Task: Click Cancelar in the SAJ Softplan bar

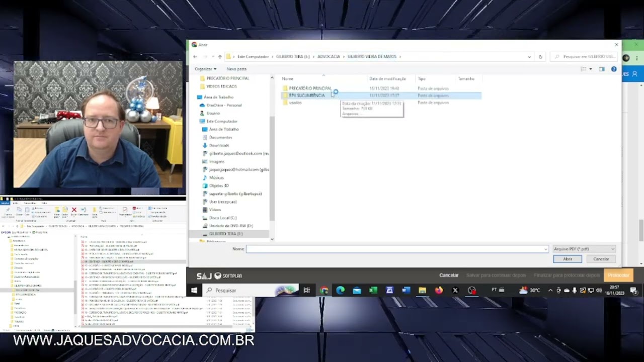Action: (x=449, y=275)
